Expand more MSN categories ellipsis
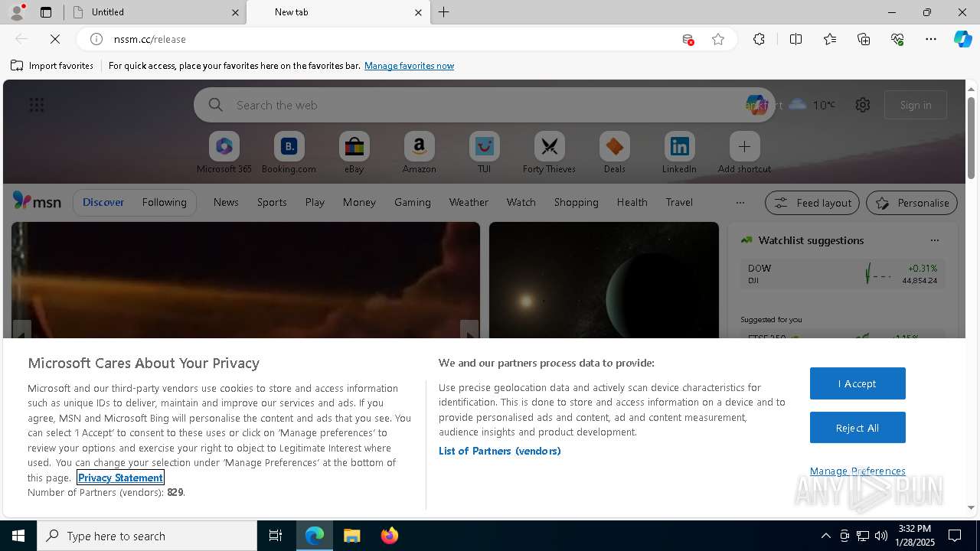The width and height of the screenshot is (980, 551). (740, 203)
